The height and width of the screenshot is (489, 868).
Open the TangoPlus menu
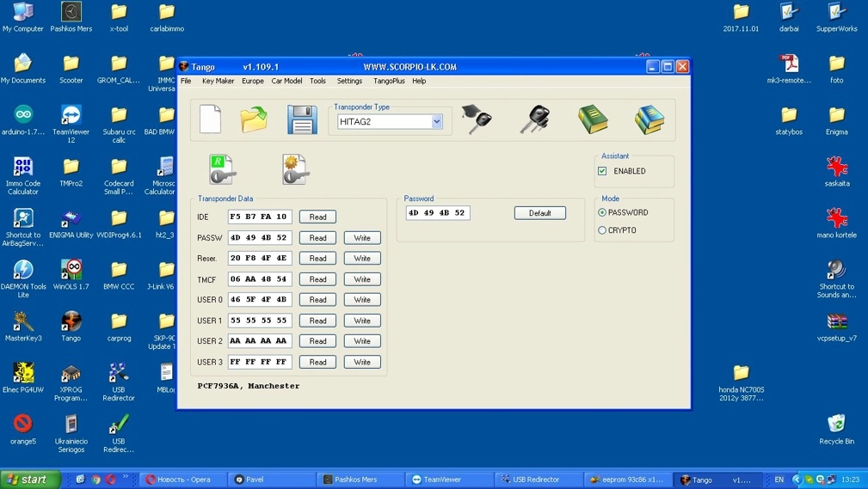coord(389,81)
